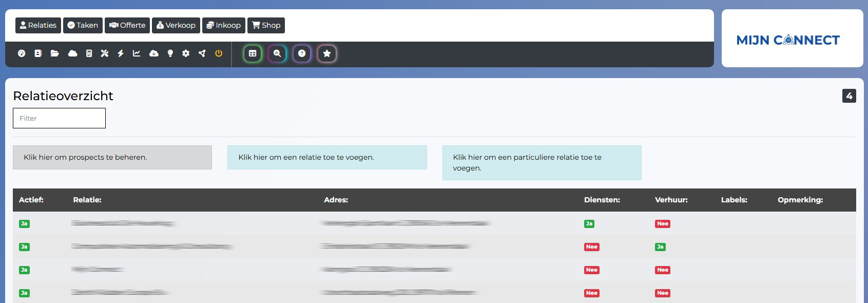Click the 'Relatieoverzicht' heading
Viewport: 868px width, 303px height.
[x=63, y=96]
